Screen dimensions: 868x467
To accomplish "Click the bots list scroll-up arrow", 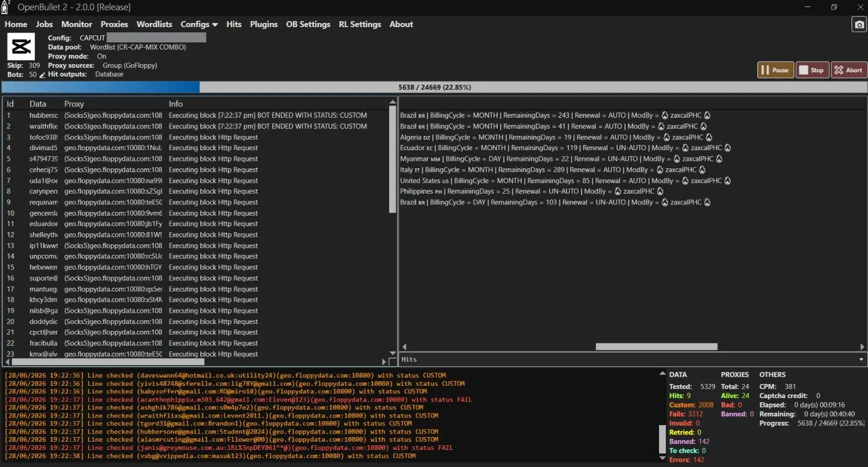I will (393, 102).
